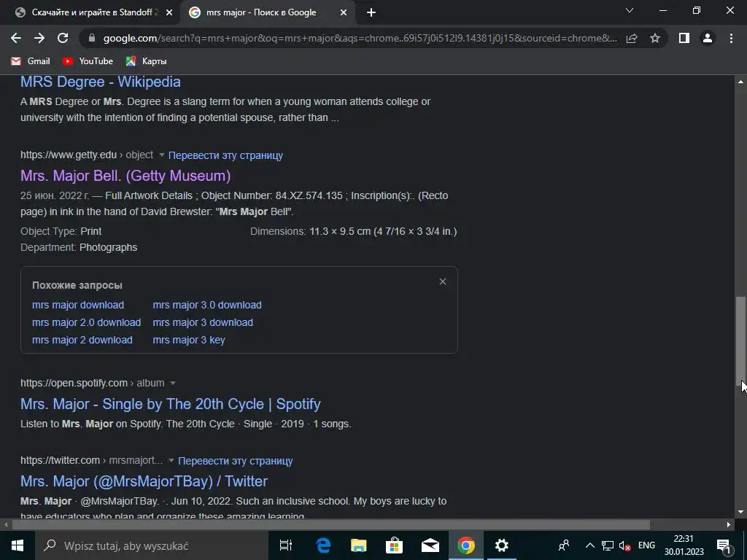747x560 pixels.
Task: Open File Explorer from taskbar
Action: click(358, 545)
